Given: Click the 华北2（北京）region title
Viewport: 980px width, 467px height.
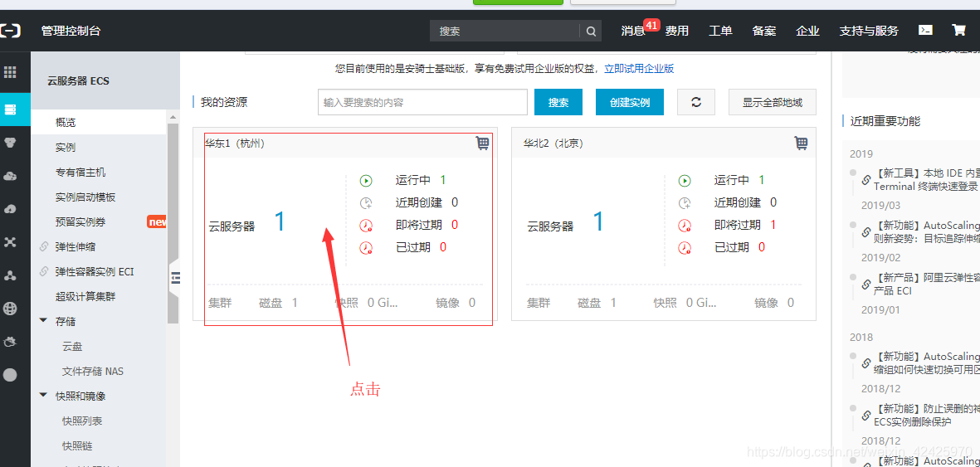Looking at the screenshot, I should 553,144.
